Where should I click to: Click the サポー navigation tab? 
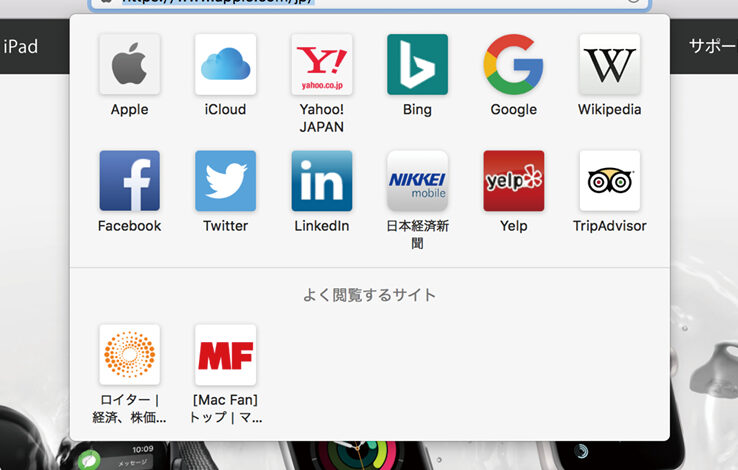(x=712, y=46)
